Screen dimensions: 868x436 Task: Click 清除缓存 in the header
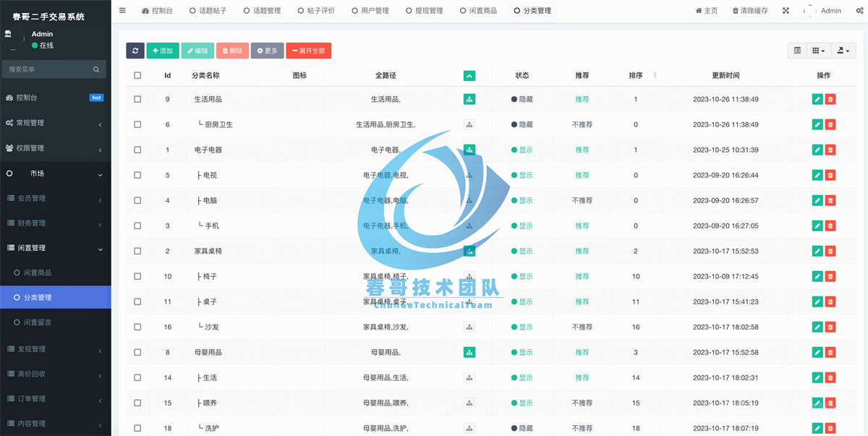(x=750, y=11)
